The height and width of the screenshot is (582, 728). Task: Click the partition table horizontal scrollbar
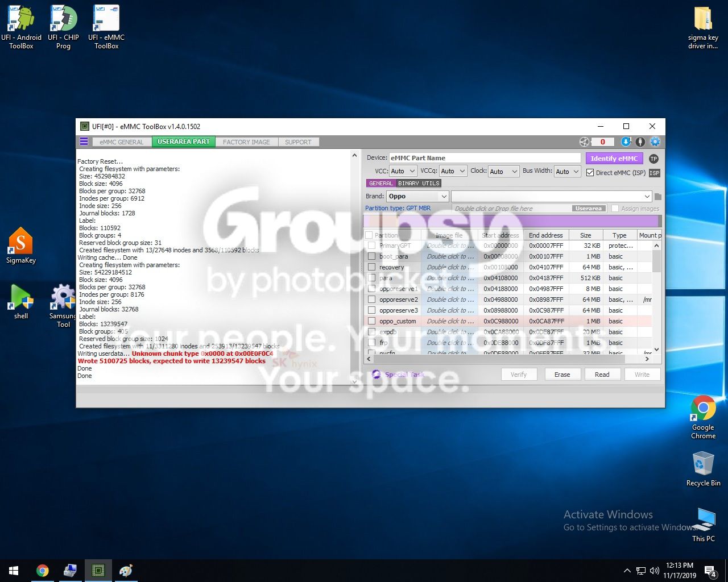(x=508, y=359)
